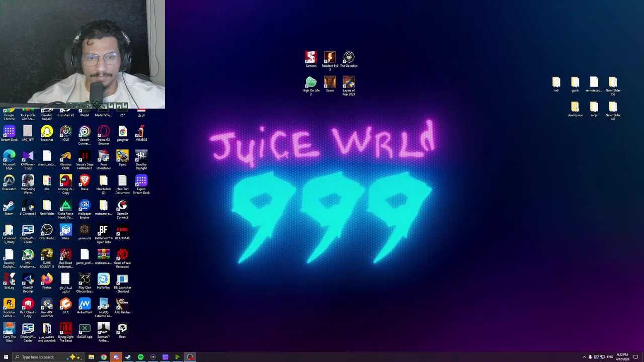Launch the HoYoPlay shortcut
The width and height of the screenshot is (644, 362).
click(x=104, y=280)
